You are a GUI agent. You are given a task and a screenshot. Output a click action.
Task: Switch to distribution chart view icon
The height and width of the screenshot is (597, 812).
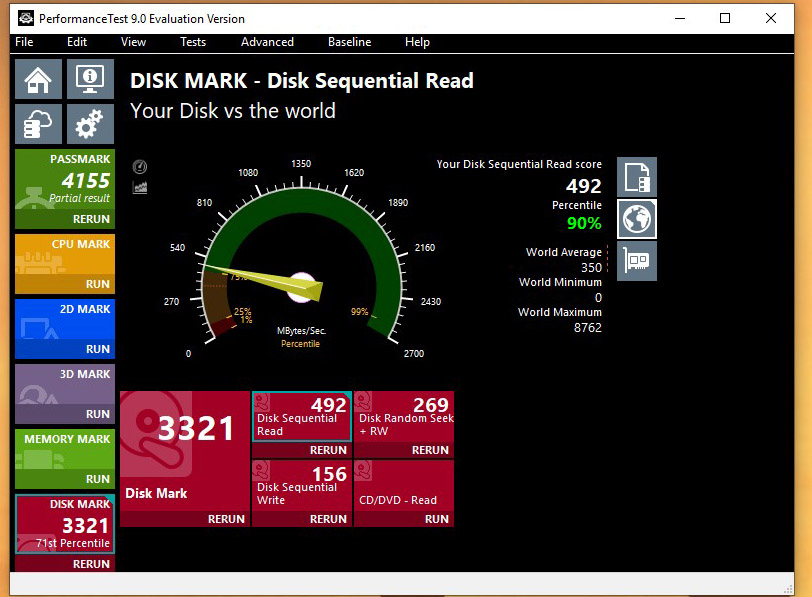(140, 187)
